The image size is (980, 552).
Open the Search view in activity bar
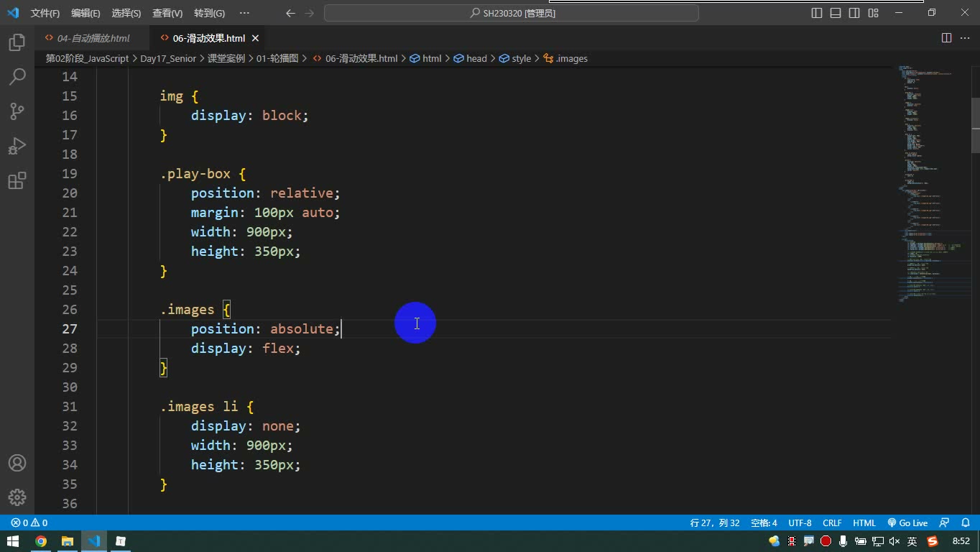coord(17,76)
